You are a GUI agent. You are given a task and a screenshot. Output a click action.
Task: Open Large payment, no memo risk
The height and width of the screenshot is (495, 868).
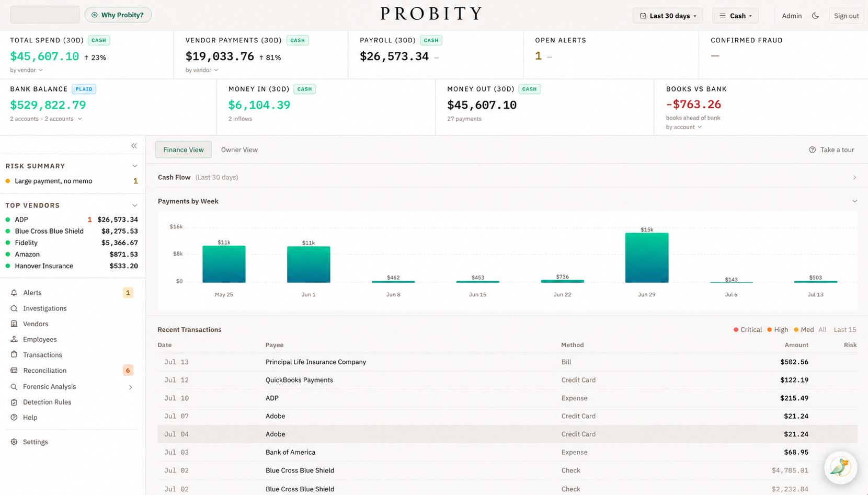(x=72, y=181)
